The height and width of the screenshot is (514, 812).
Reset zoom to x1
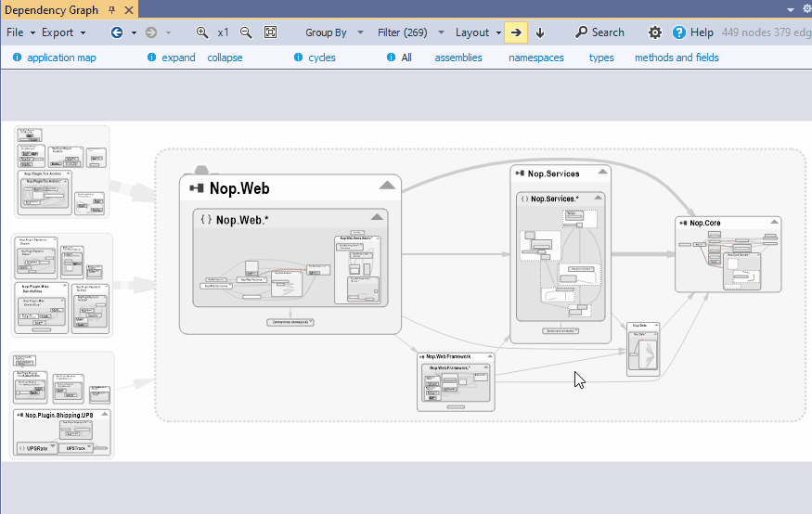224,32
